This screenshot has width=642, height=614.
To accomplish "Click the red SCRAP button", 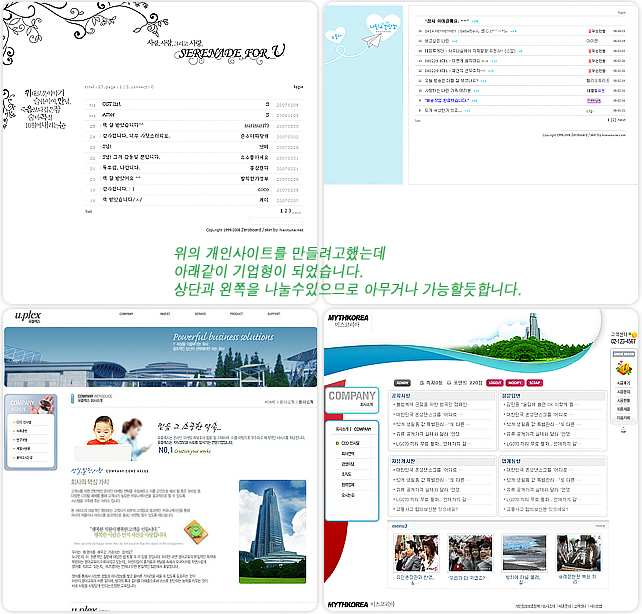I will [535, 382].
